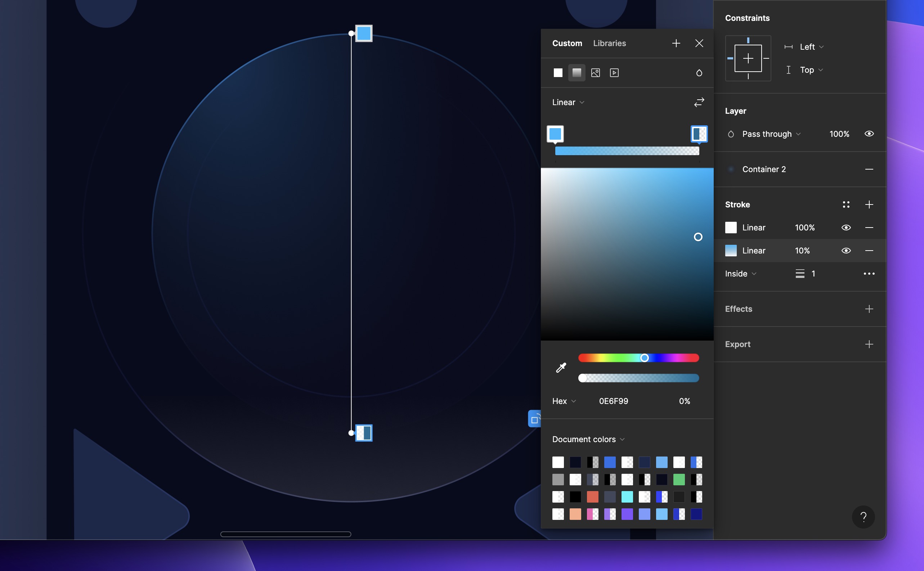This screenshot has height=571, width=924.
Task: Select the solid fill type
Action: tap(558, 72)
